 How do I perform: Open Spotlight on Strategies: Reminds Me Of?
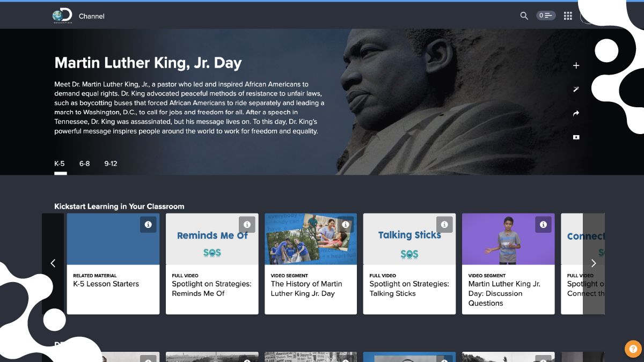(211, 288)
